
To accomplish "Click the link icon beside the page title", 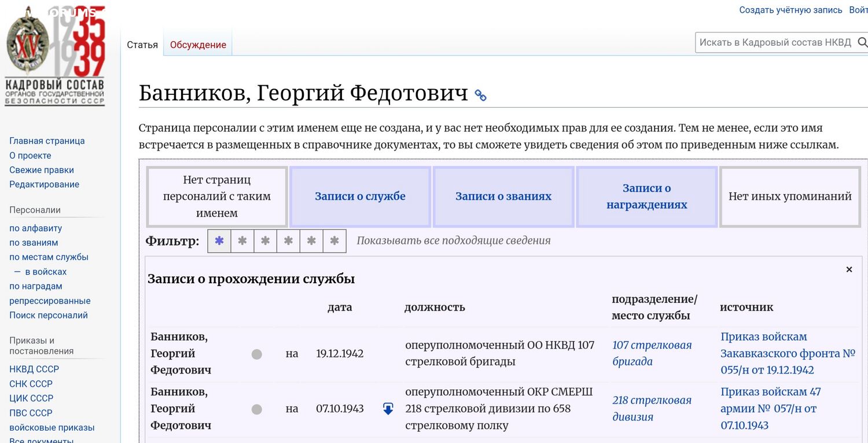I will [480, 96].
